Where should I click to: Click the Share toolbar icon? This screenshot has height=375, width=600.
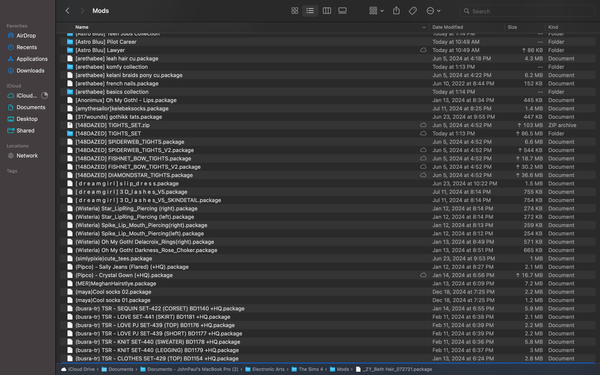(x=396, y=11)
